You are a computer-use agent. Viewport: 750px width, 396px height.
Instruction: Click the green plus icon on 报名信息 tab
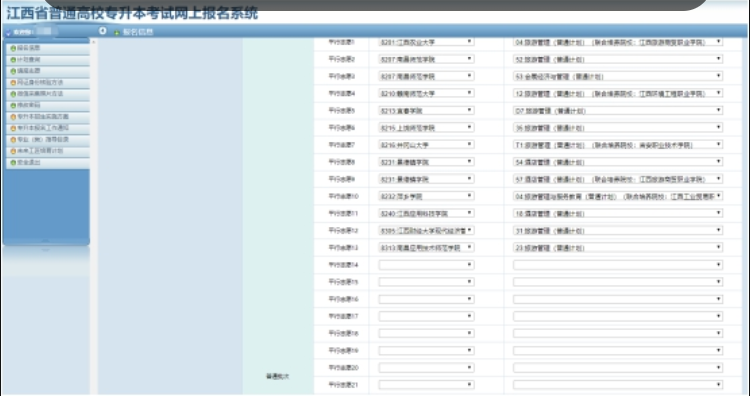click(x=117, y=33)
